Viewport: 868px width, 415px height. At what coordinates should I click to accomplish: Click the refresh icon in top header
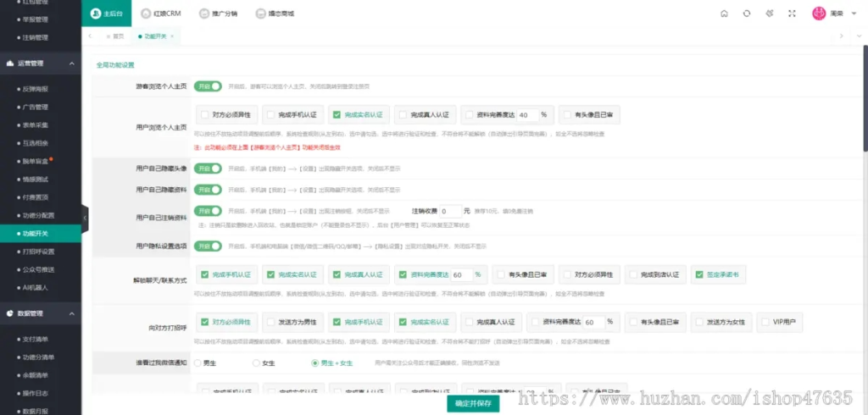[746, 14]
